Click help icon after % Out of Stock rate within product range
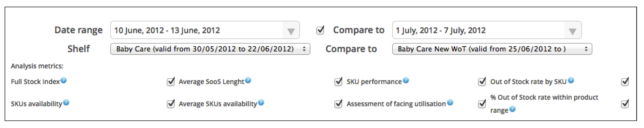 click(x=512, y=109)
